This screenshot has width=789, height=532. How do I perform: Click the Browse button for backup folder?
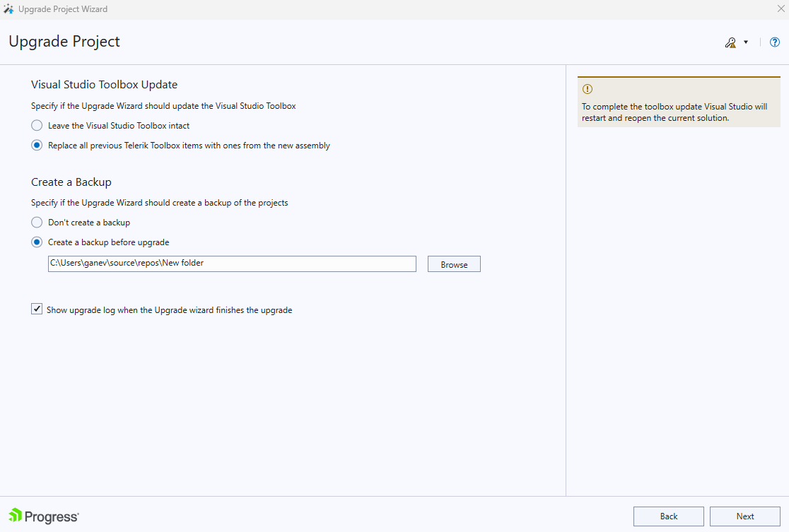pyautogui.click(x=453, y=264)
